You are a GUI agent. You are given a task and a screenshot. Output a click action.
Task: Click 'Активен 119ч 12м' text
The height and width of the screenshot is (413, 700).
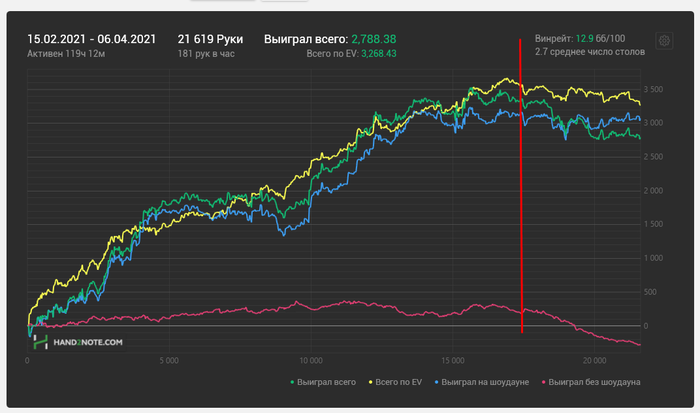(66, 54)
